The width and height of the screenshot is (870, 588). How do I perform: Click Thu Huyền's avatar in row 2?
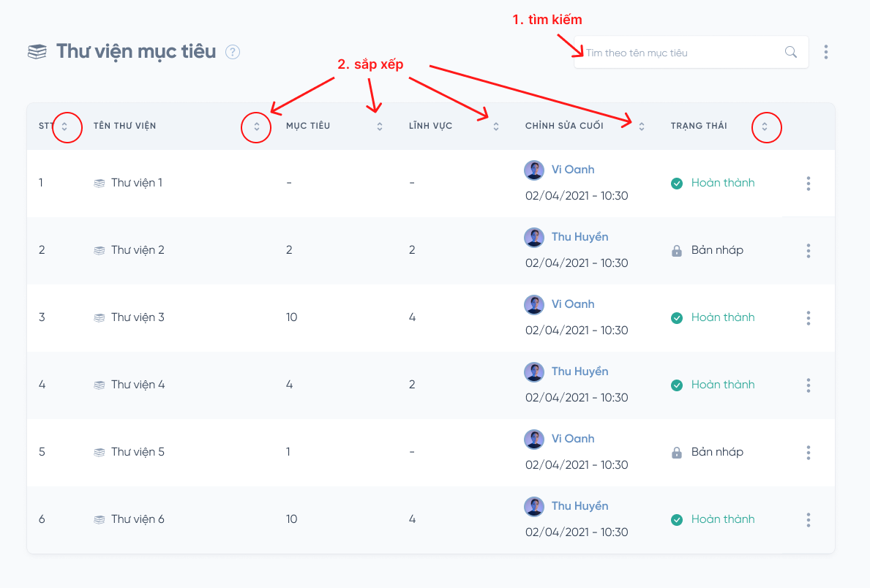(x=534, y=237)
